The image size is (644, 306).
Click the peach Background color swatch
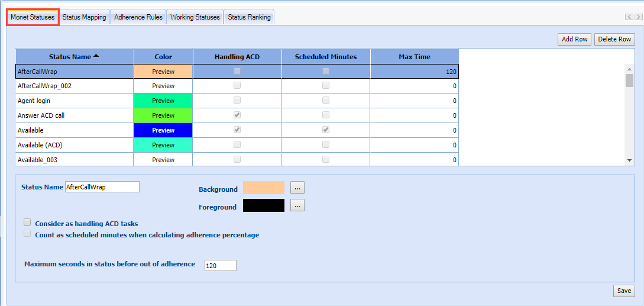click(263, 188)
